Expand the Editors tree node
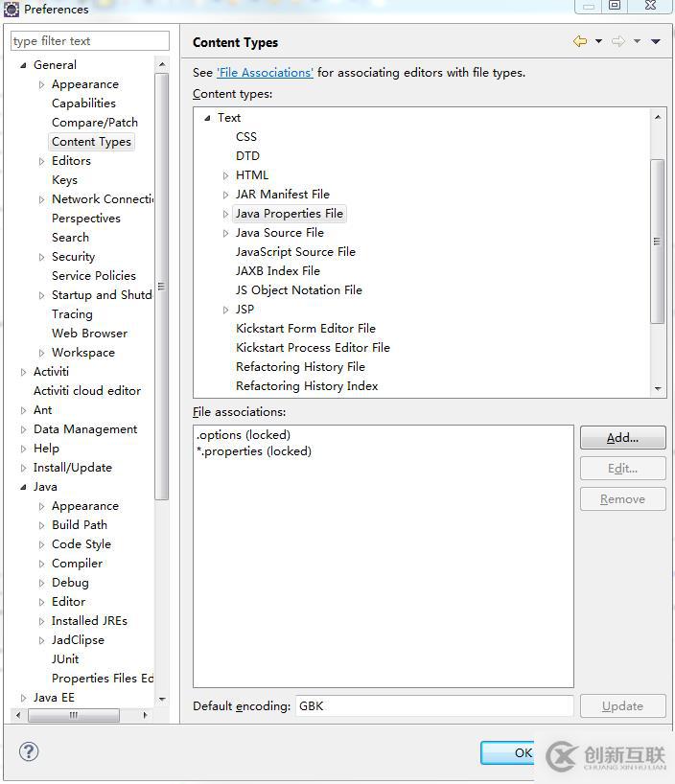675x784 pixels. click(41, 161)
